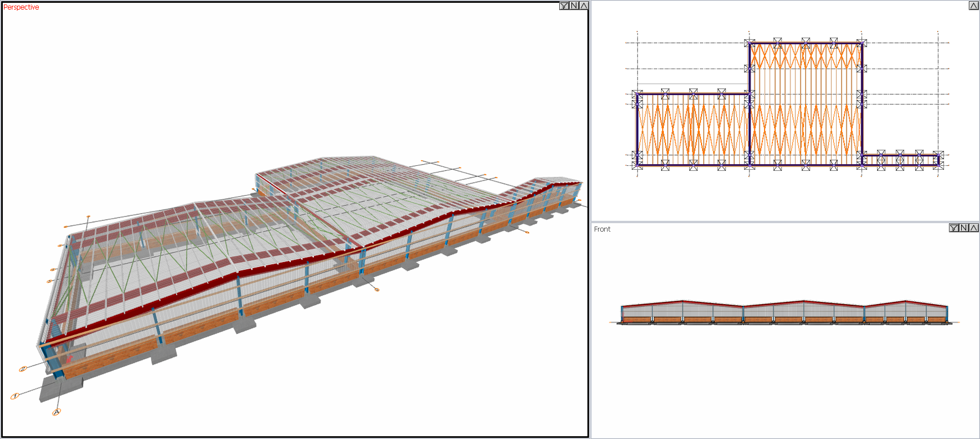
Task: Select grid axis marker 1 in Perspective view
Action: pyautogui.click(x=15, y=396)
